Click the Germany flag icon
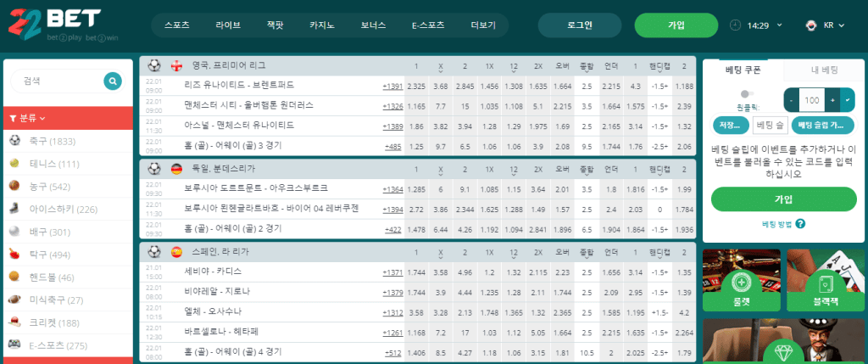Screen dimensions: 868x364 pos(176,169)
